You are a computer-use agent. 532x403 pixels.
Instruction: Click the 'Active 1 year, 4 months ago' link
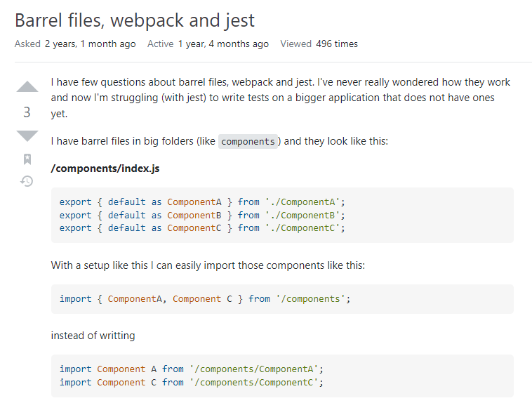point(208,44)
